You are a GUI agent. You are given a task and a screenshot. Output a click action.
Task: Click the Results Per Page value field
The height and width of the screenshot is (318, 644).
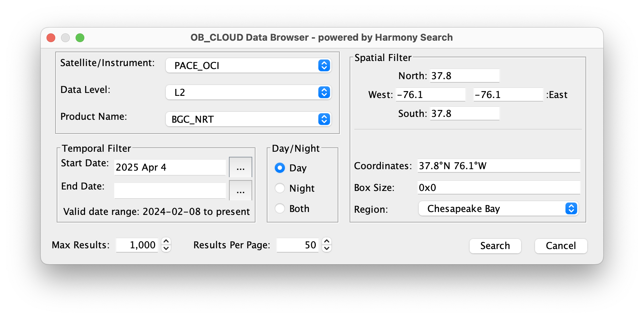pyautogui.click(x=298, y=245)
